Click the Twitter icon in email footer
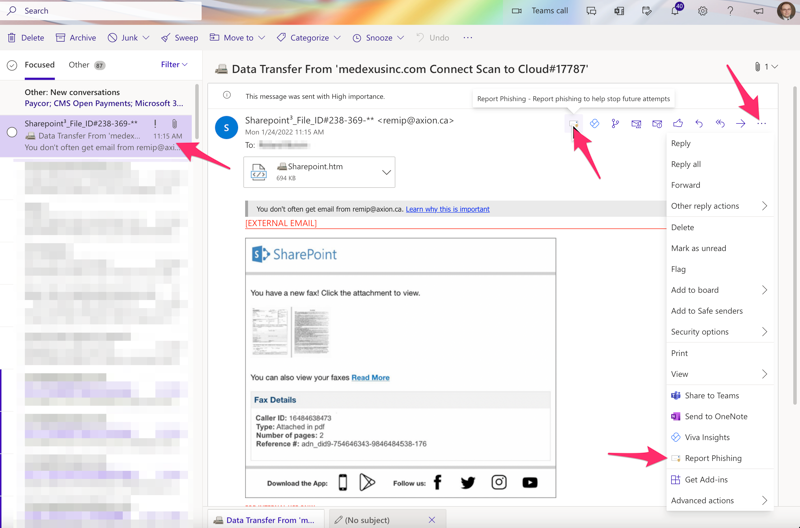 point(467,483)
